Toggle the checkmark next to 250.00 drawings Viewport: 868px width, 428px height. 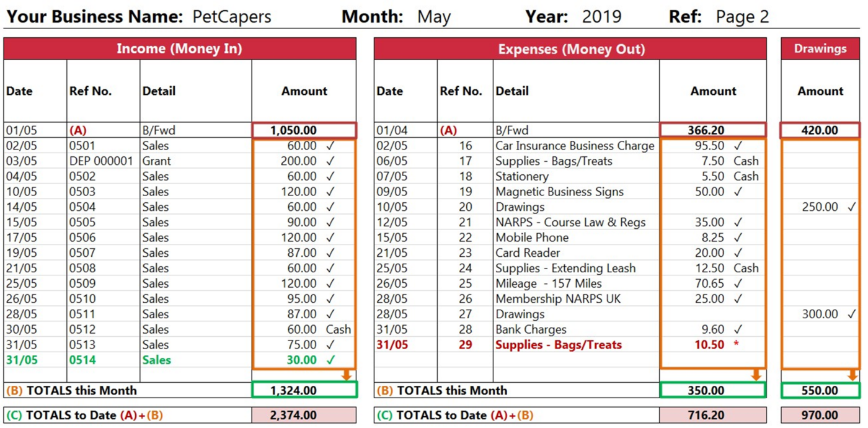[852, 207]
